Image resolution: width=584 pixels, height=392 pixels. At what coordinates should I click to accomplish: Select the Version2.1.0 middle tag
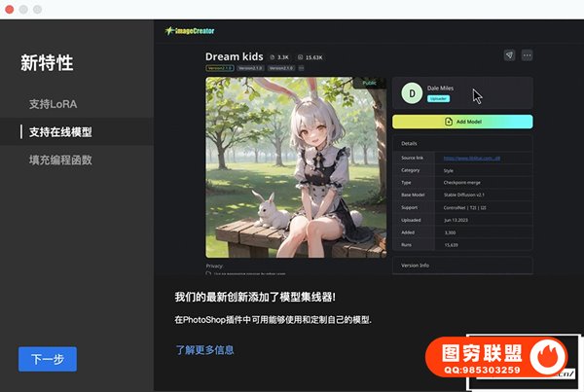tap(250, 68)
